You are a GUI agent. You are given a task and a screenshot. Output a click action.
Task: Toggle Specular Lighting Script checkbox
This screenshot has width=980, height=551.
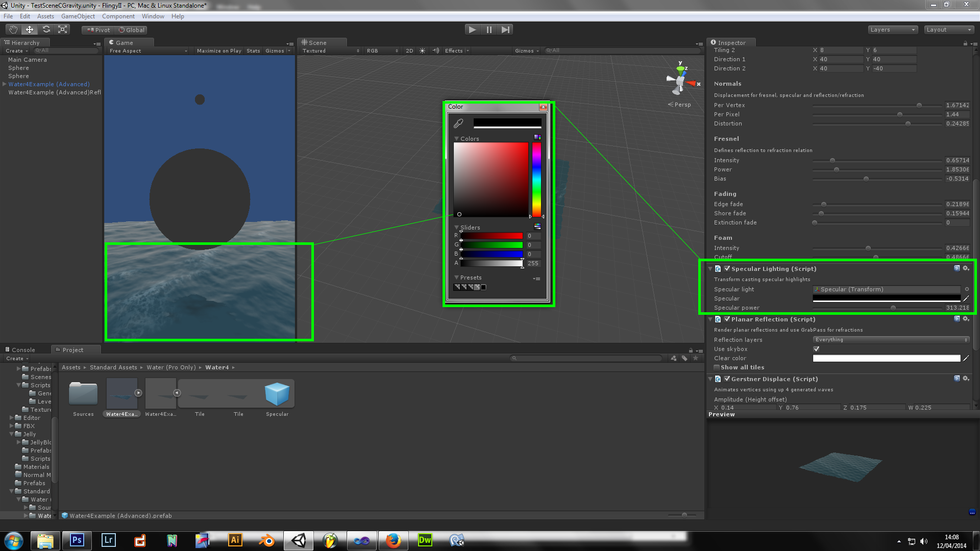tap(726, 268)
